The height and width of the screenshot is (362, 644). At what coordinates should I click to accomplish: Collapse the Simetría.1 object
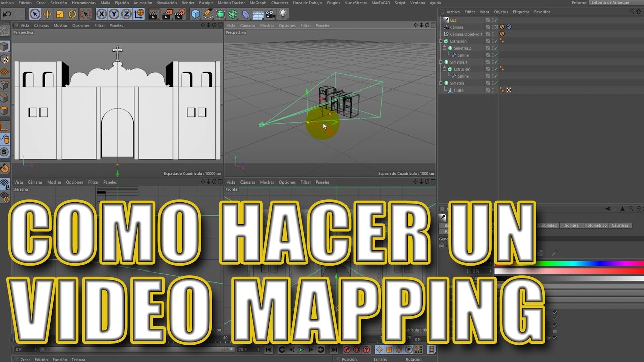click(441, 62)
